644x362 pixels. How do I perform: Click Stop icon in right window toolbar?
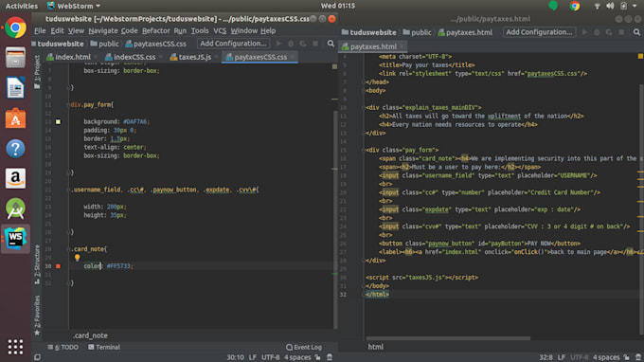tap(621, 32)
